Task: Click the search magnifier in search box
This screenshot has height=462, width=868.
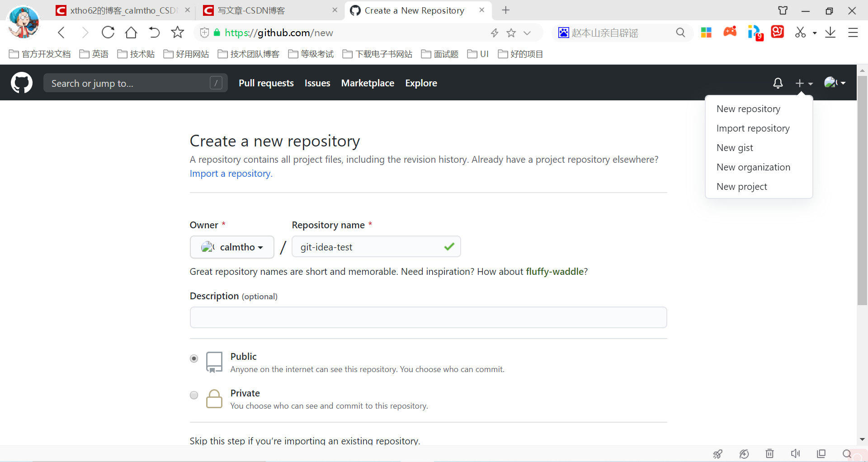Action: click(x=680, y=33)
